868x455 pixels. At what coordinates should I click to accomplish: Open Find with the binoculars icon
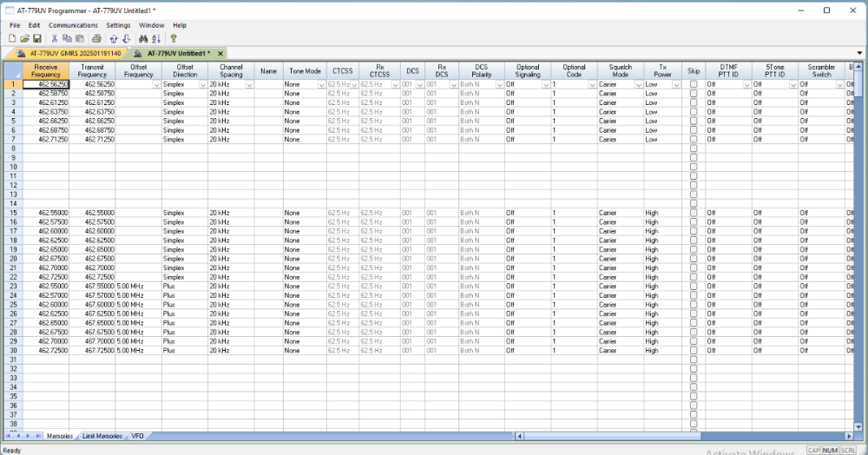tap(141, 39)
